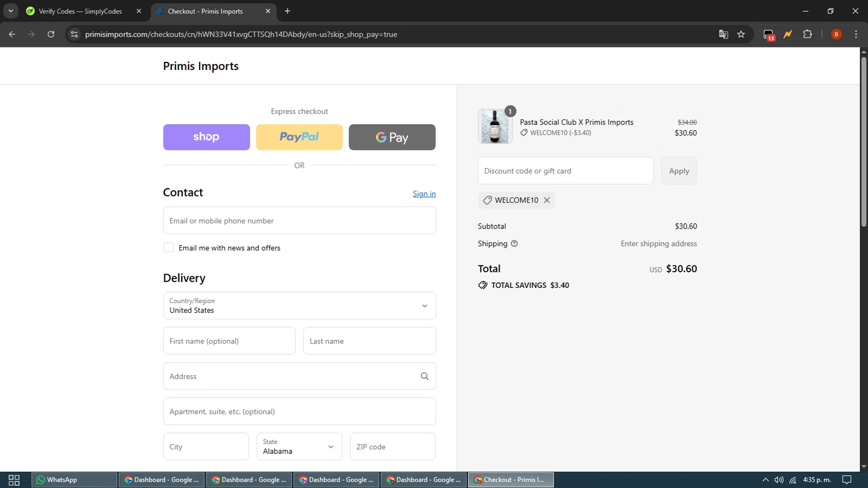Click the translate page icon

(723, 34)
